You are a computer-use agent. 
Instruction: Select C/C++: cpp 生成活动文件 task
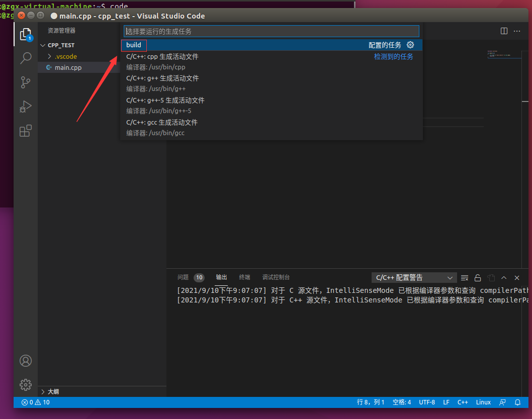pyautogui.click(x=272, y=62)
